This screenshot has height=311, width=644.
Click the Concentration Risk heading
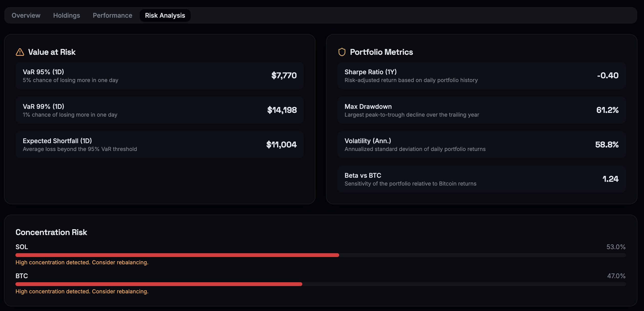(51, 232)
